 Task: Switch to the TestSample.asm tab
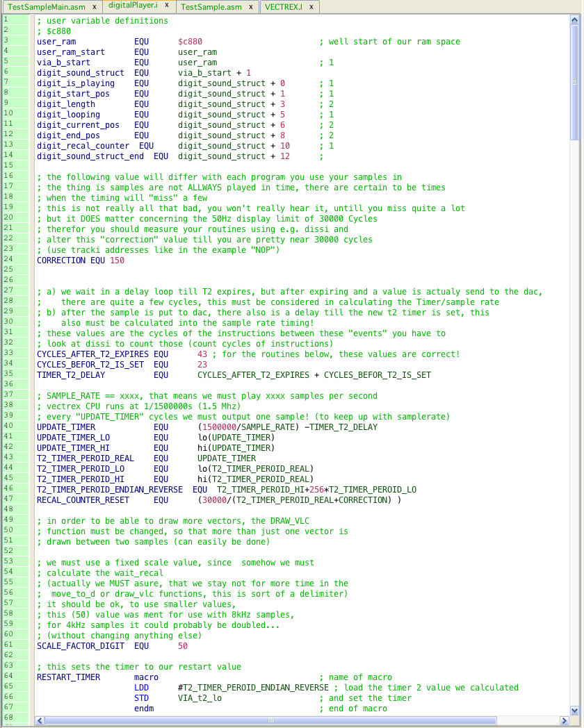point(211,7)
